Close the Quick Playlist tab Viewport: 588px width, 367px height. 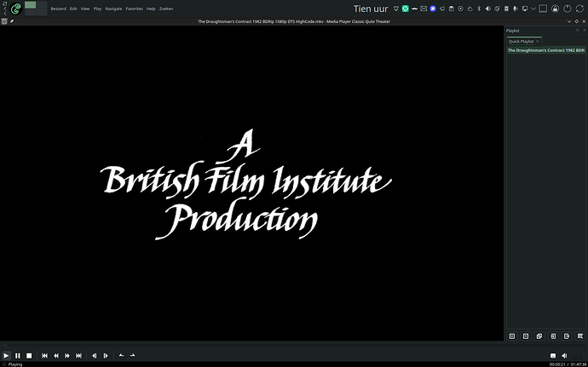(x=538, y=41)
